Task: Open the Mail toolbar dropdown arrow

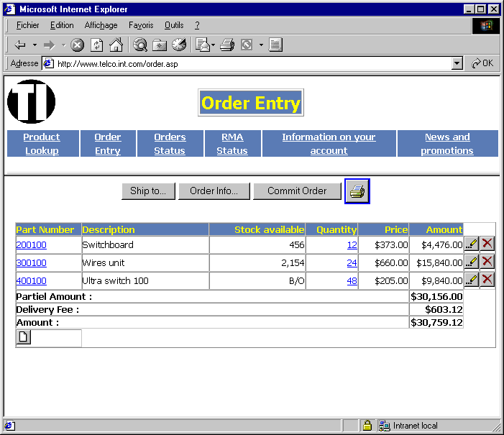Action: [x=214, y=45]
